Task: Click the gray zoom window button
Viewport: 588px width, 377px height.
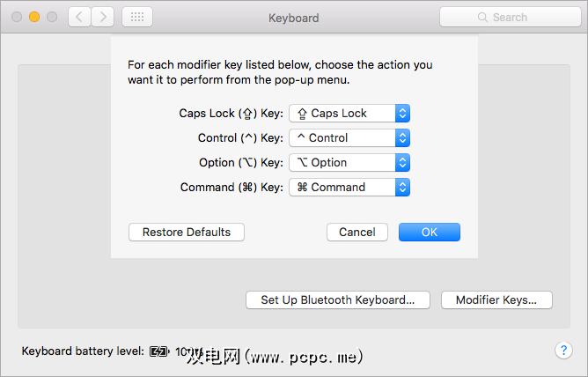Action: click(52, 17)
